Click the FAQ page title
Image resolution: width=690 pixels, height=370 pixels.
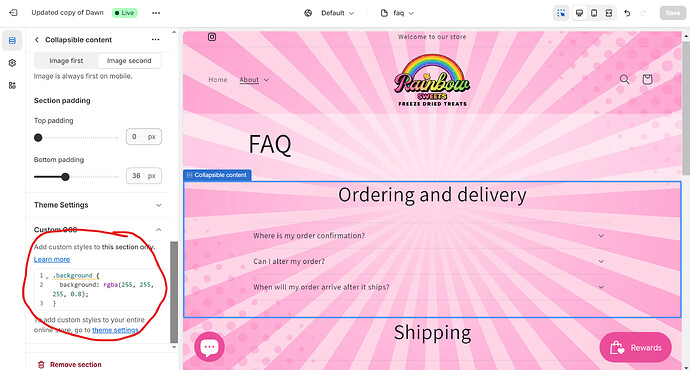point(270,144)
